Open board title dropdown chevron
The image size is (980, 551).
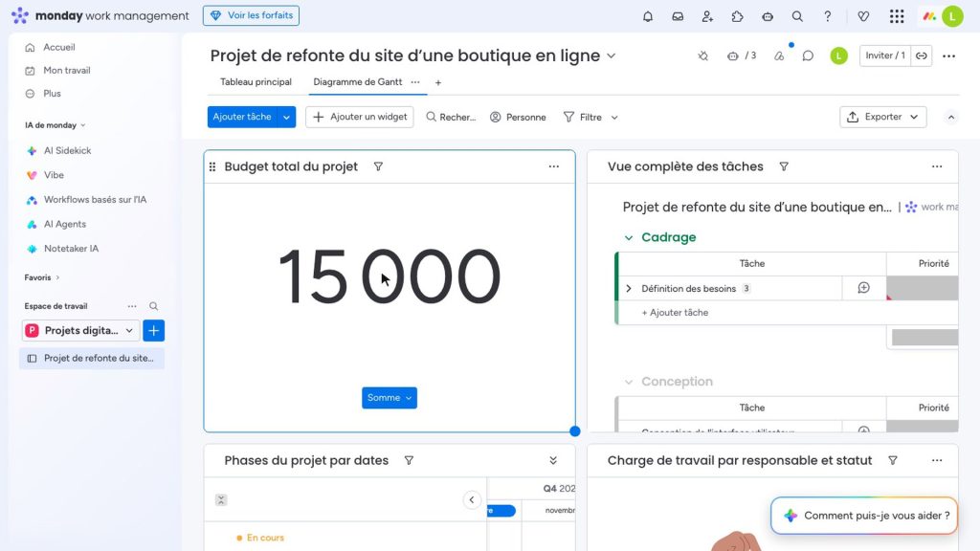pyautogui.click(x=612, y=55)
